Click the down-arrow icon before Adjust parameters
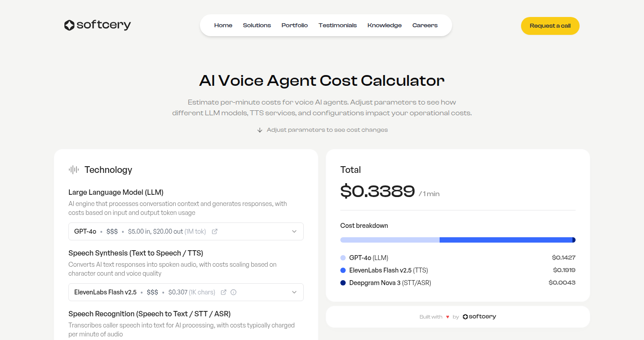Screen dimensions: 644x340 [260, 130]
